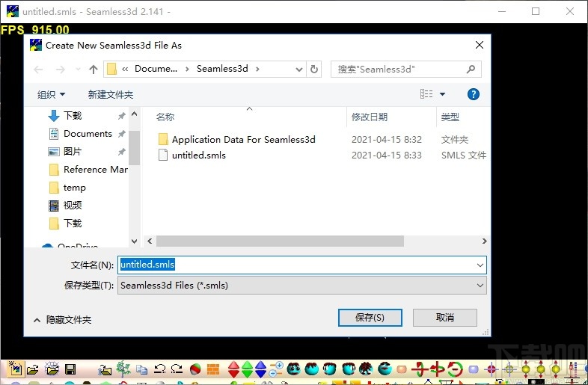Select the top-of-head spiky hair view icon
Image resolution: width=588 pixels, height=385 pixels.
pos(366,369)
